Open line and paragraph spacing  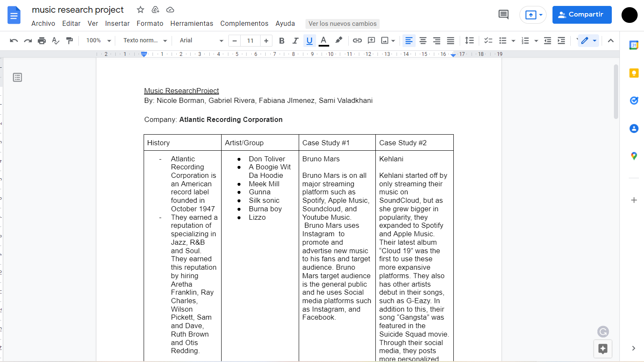[469, 41]
